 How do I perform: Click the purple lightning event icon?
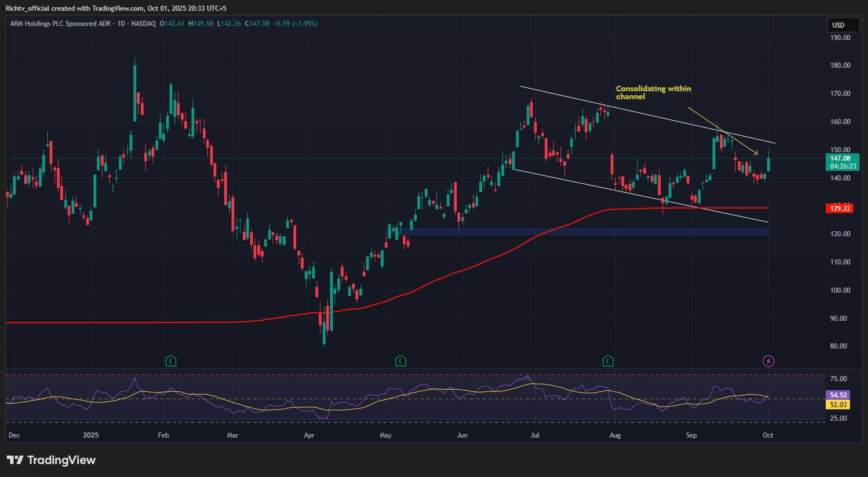point(768,361)
